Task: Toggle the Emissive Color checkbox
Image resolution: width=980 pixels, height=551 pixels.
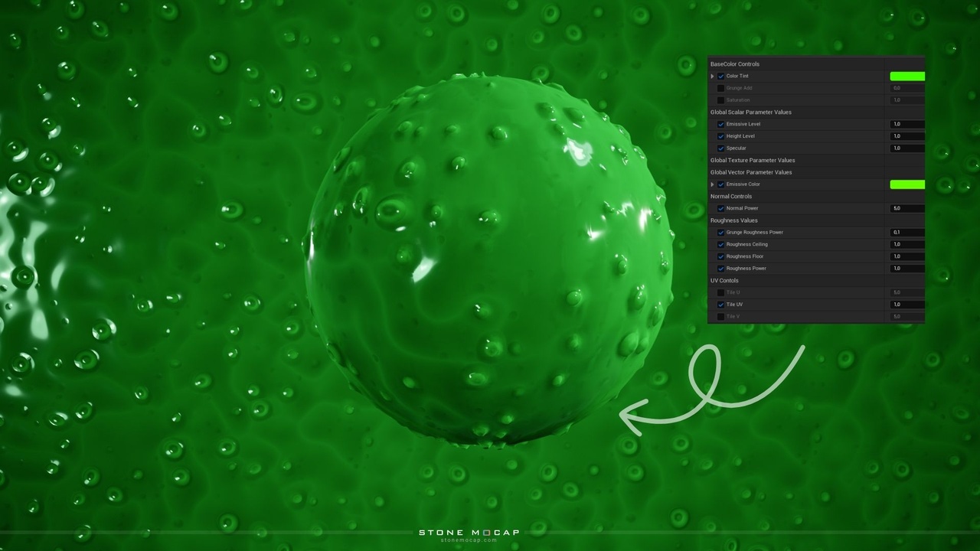Action: [720, 184]
